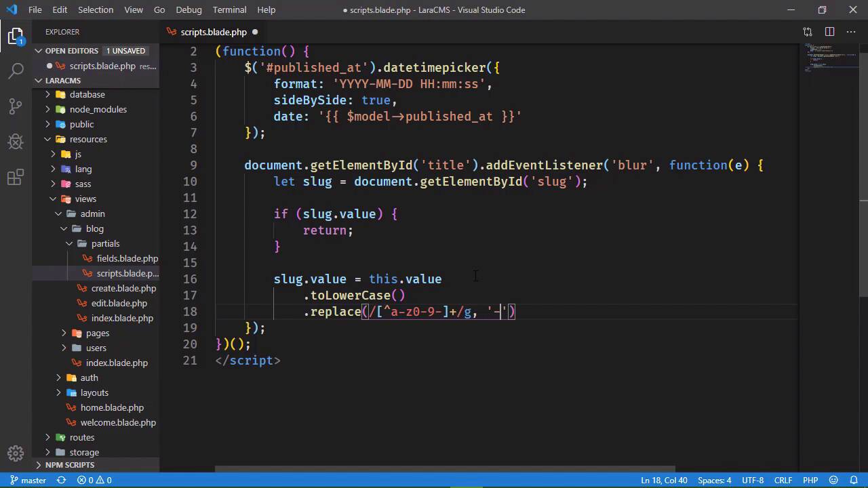Click the Split Editor icon
This screenshot has width=868, height=488.
click(829, 32)
